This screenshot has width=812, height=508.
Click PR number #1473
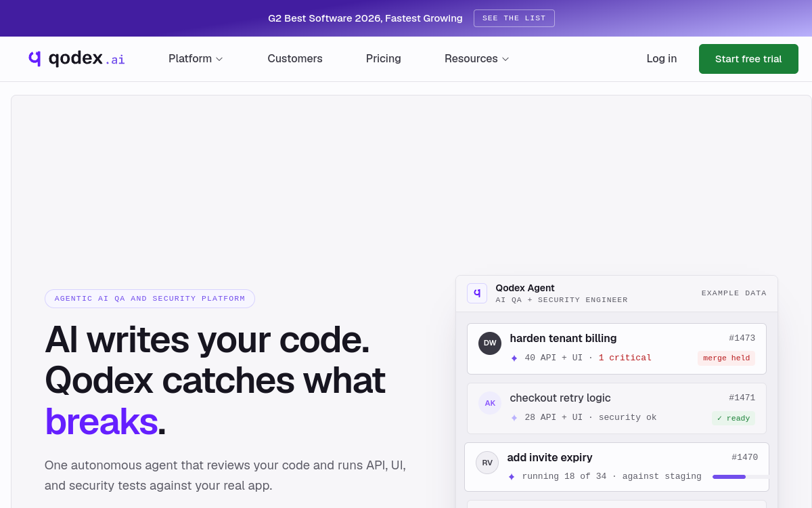click(742, 338)
